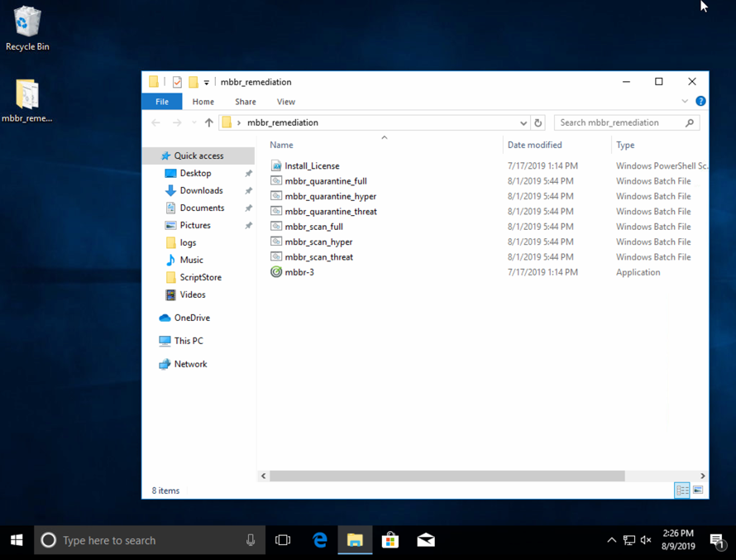The image size is (736, 560).
Task: Select Network in the navigation pane
Action: tap(190, 364)
